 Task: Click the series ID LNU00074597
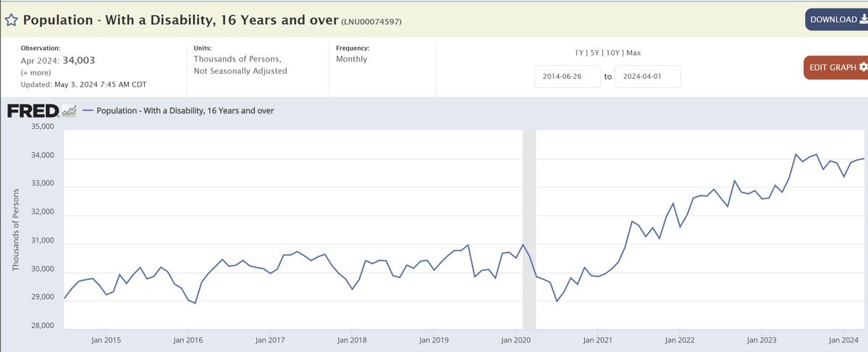371,22
